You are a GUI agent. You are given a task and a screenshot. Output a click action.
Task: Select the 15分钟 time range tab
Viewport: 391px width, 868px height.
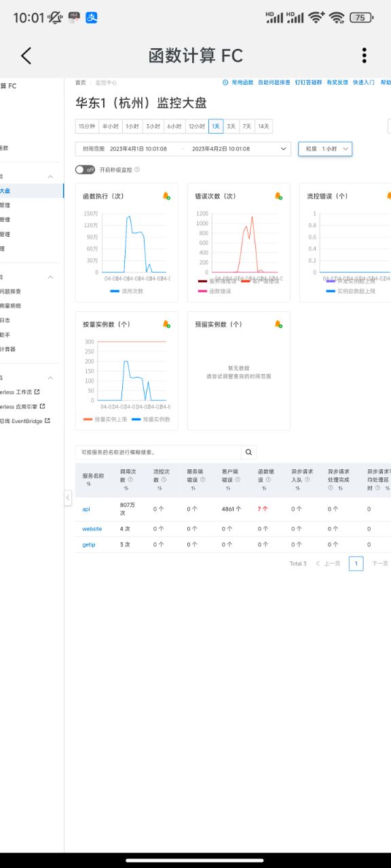point(86,126)
